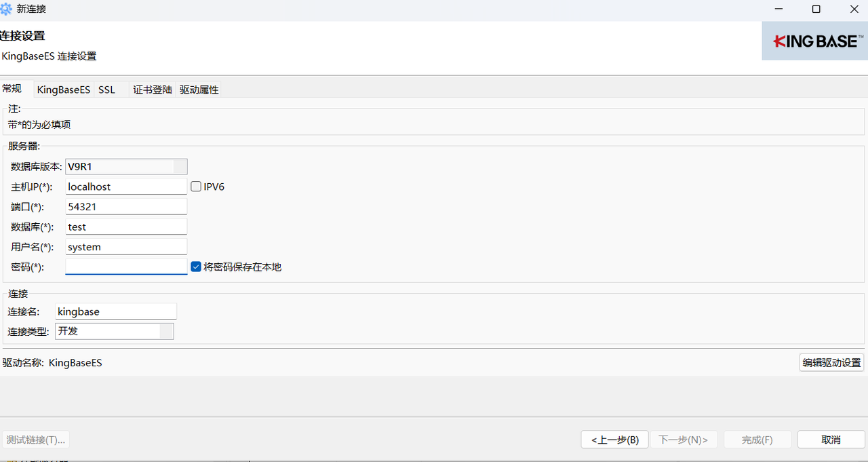The image size is (868, 462).
Task: Open the 证书登陆 tab
Action: (153, 90)
